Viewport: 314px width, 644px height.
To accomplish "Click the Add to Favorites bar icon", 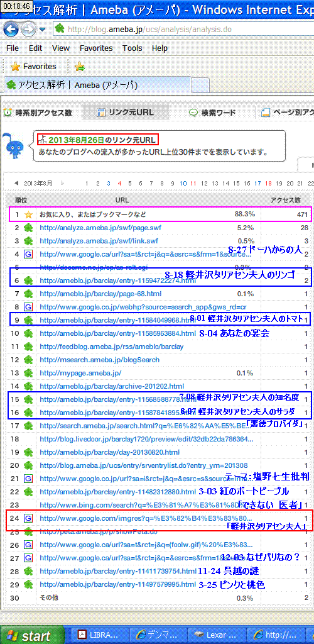I will 80,66.
